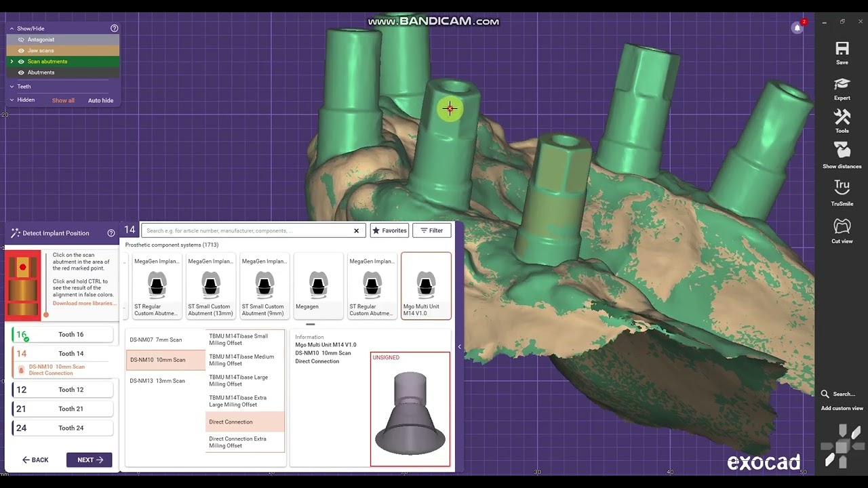Click the library carousel scroll handle
This screenshot has width=868, height=488.
tap(311, 325)
